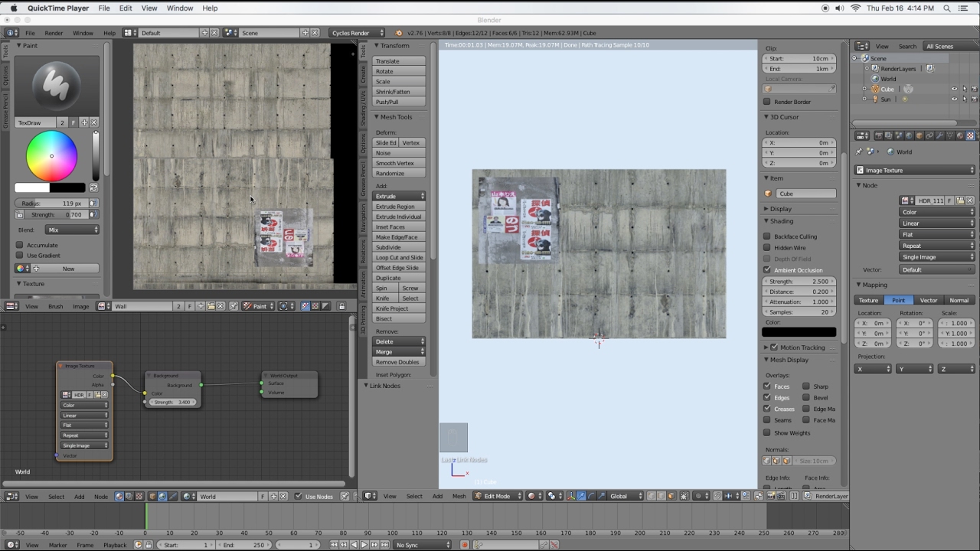Hide the Cube using its eye icon
Screen dimensions: 980x551
tap(954, 89)
